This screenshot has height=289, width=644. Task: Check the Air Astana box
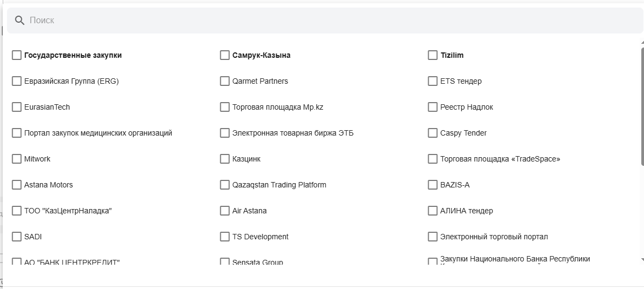tap(225, 211)
